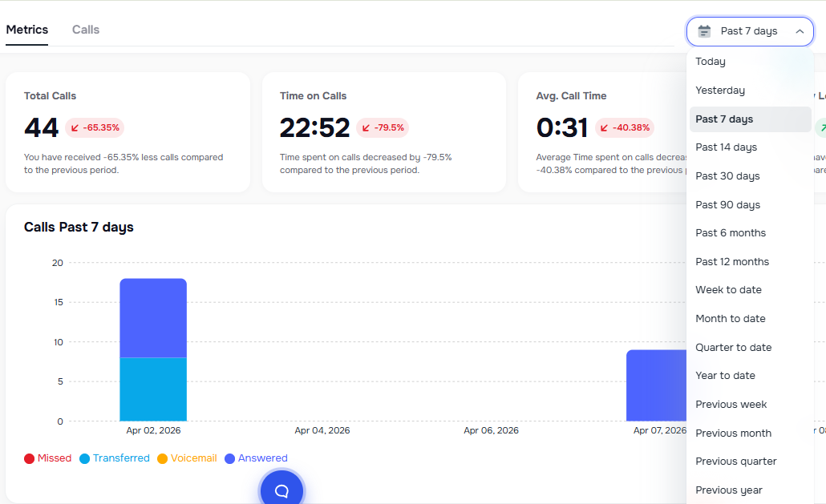Toggle the Answered legend entry
Screen dimensions: 826x504
256,458
